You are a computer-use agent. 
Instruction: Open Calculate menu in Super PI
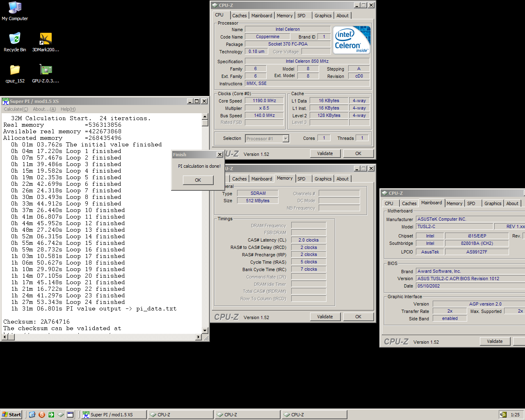(16, 109)
